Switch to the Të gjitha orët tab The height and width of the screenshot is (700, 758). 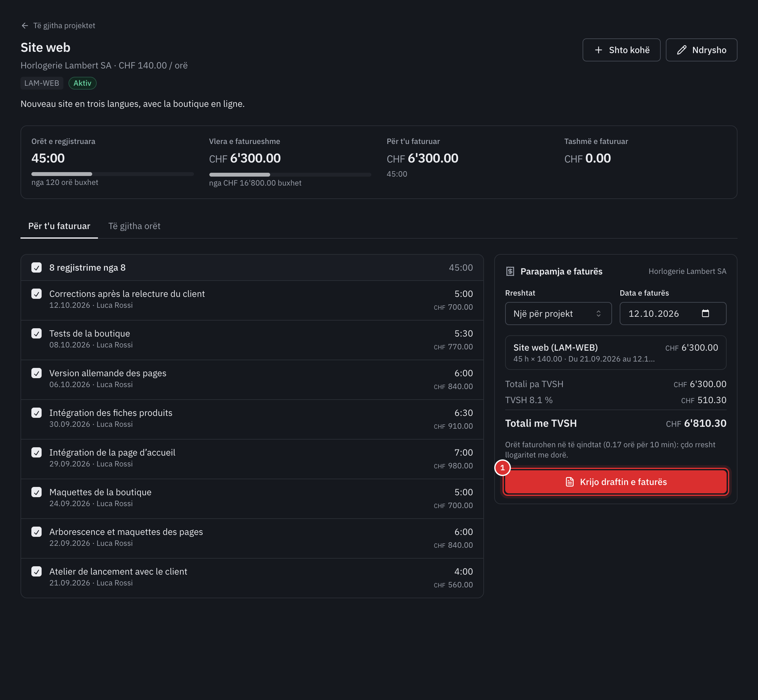(x=134, y=226)
